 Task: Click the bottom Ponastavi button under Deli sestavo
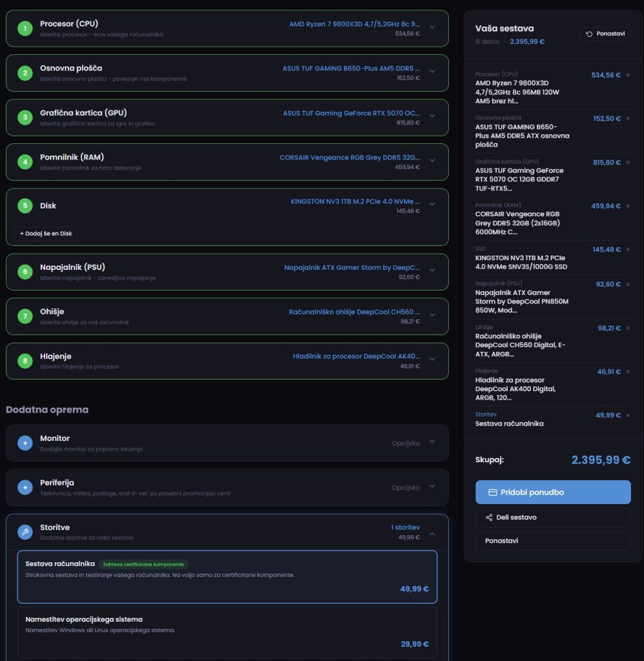coord(553,540)
